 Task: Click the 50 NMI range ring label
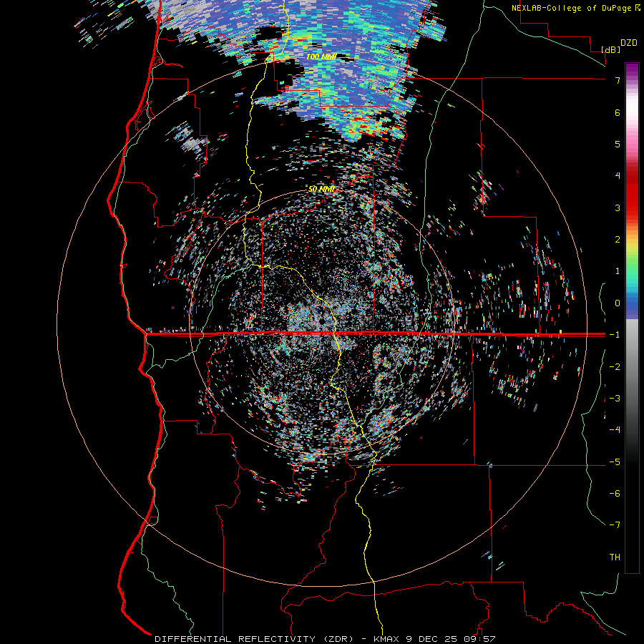321,189
